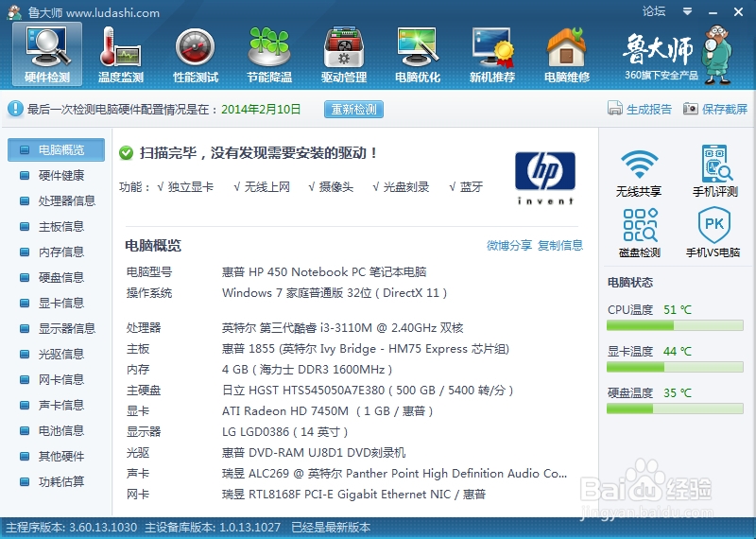Screen dimensions: 756x539
Task: Click the HP invent logo
Action: pyautogui.click(x=545, y=178)
